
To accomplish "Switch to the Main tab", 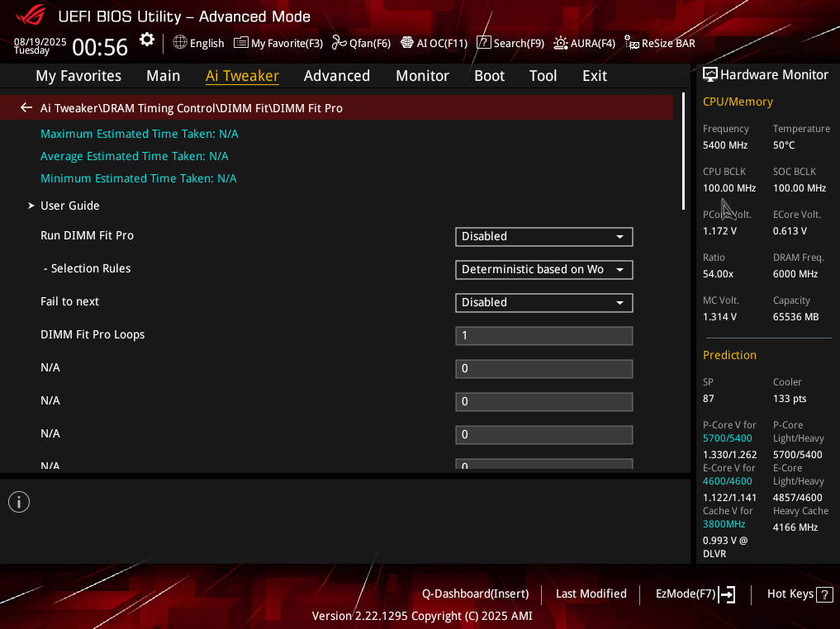I will (164, 76).
